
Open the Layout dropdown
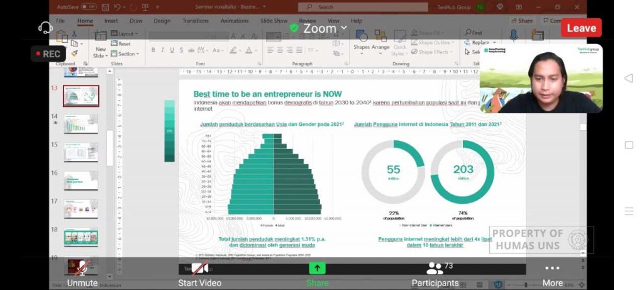coord(125,34)
